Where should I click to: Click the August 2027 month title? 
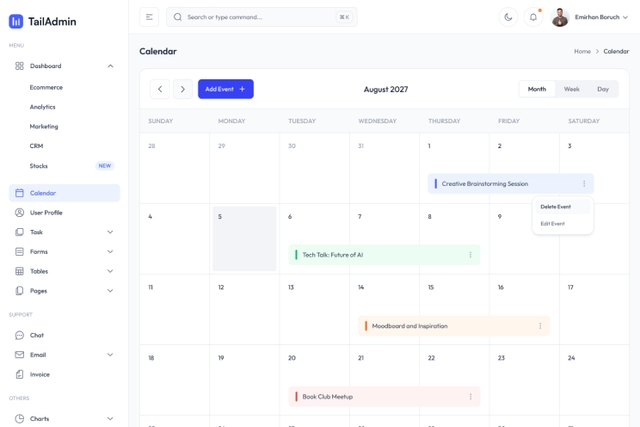386,89
